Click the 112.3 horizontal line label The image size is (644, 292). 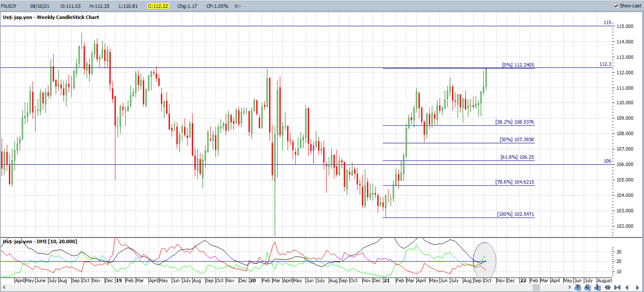605,64
